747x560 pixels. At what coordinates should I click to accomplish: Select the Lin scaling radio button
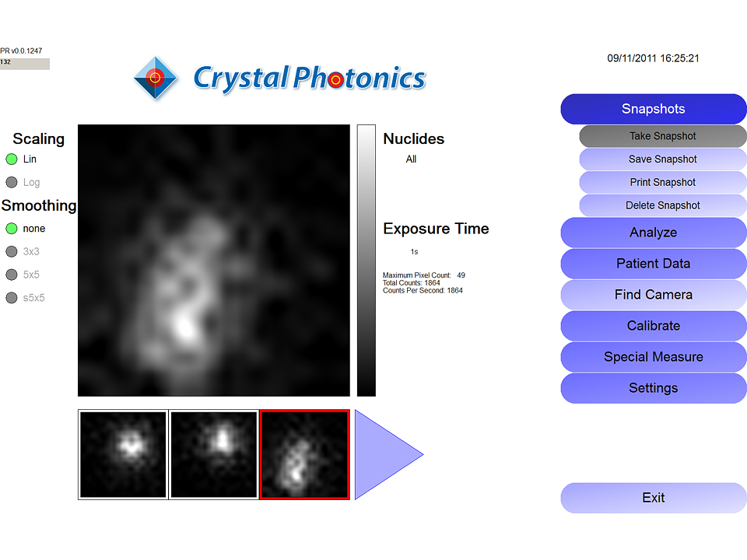pos(12,159)
